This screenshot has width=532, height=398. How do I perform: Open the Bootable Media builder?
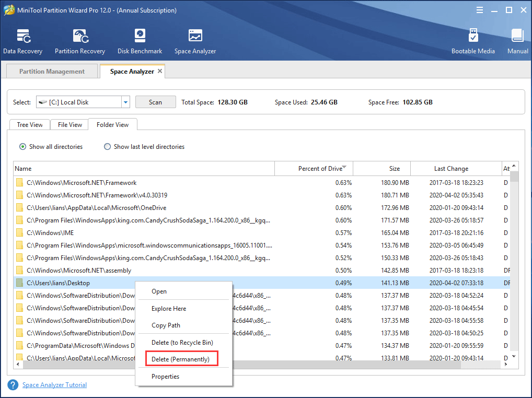coord(473,42)
